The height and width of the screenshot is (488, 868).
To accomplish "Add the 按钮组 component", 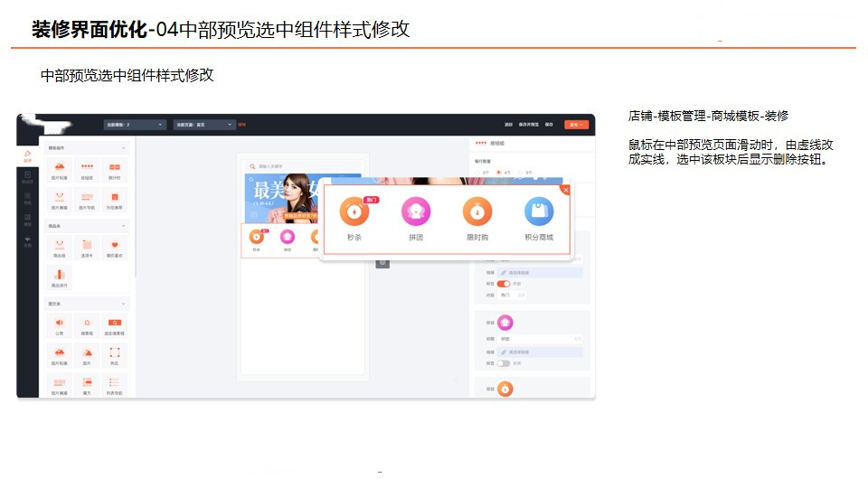I will pos(87,170).
